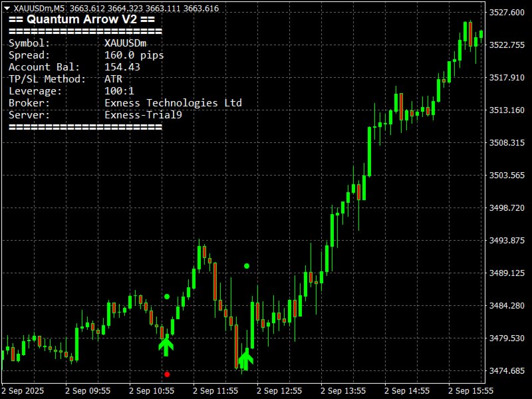Click the '2 Sep 15:55' time axis label
532x399 pixels.
coord(471,391)
